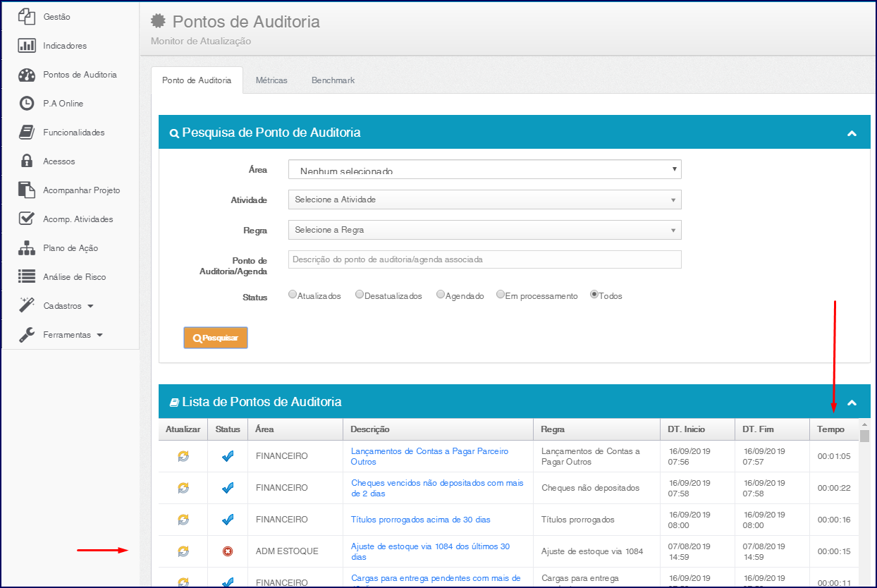Click the Plano de Ação hierarchy icon
Screen dimensions: 877x588
[27, 248]
